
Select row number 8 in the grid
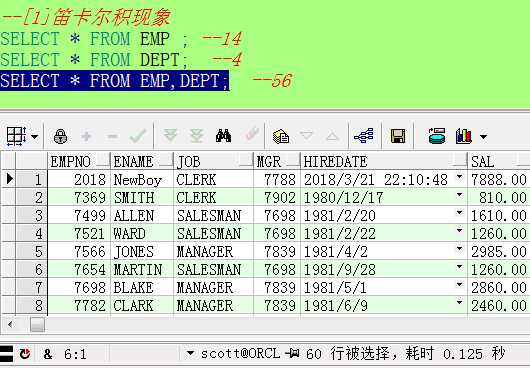(x=32, y=305)
